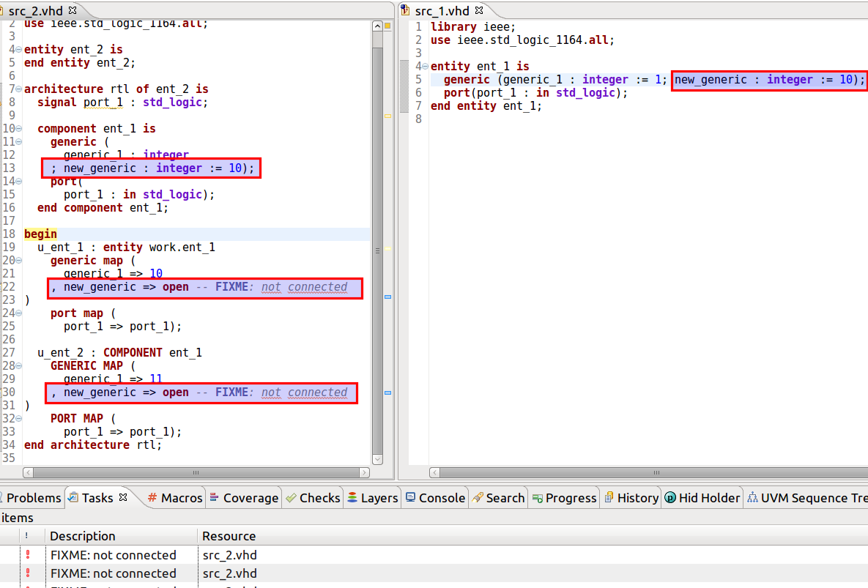This screenshot has width=868, height=588.
Task: Select the highlighted new_generic declaration in src_1.vhd
Action: pos(768,80)
